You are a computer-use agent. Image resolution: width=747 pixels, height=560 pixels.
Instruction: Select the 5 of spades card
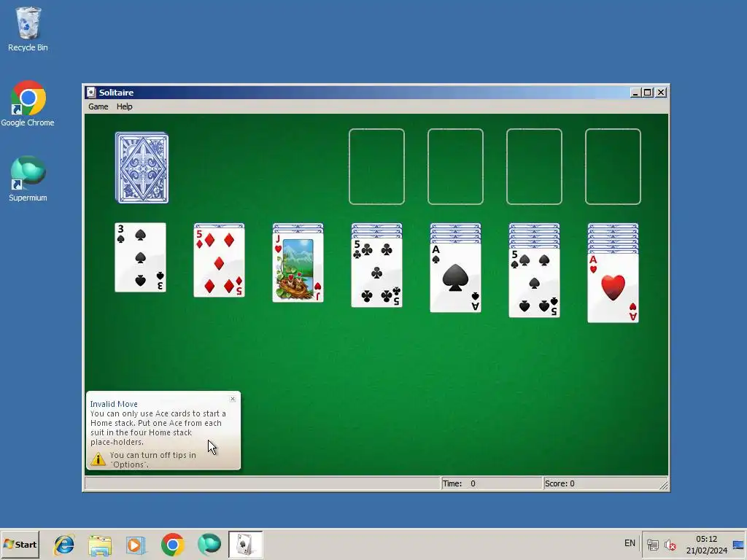tap(534, 283)
